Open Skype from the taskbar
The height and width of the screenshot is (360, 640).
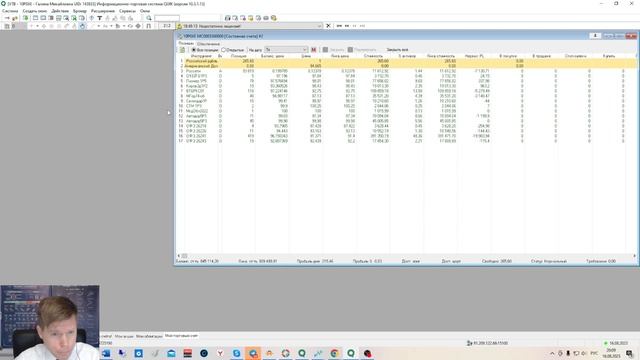tap(237, 353)
